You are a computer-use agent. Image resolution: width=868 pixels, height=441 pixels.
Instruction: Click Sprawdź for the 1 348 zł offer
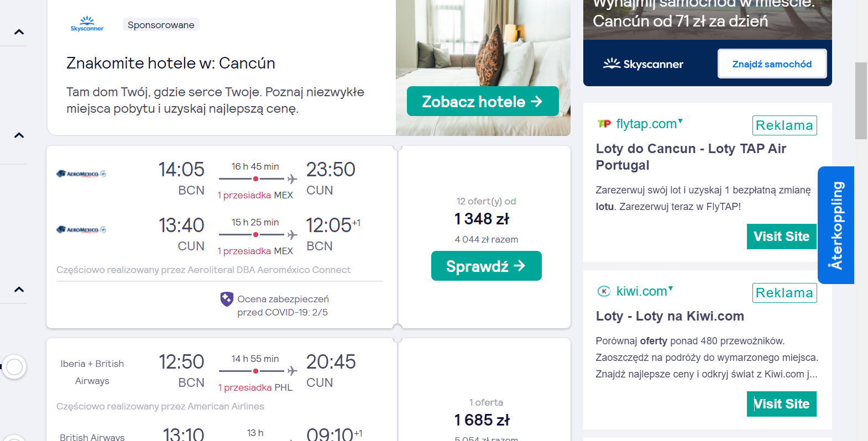(487, 266)
